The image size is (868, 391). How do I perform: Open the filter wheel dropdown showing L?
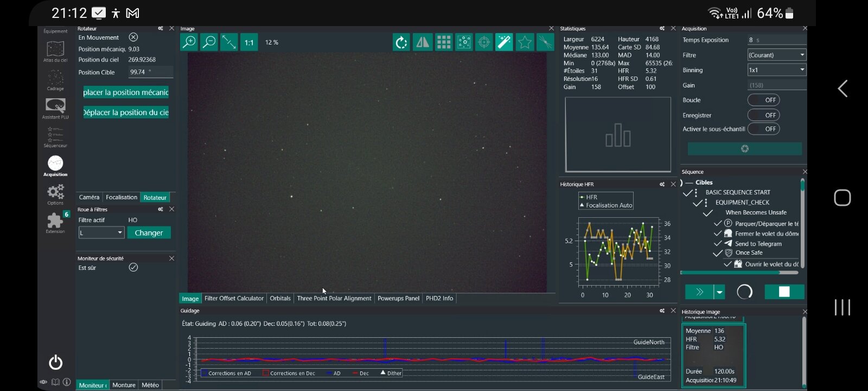coord(101,232)
